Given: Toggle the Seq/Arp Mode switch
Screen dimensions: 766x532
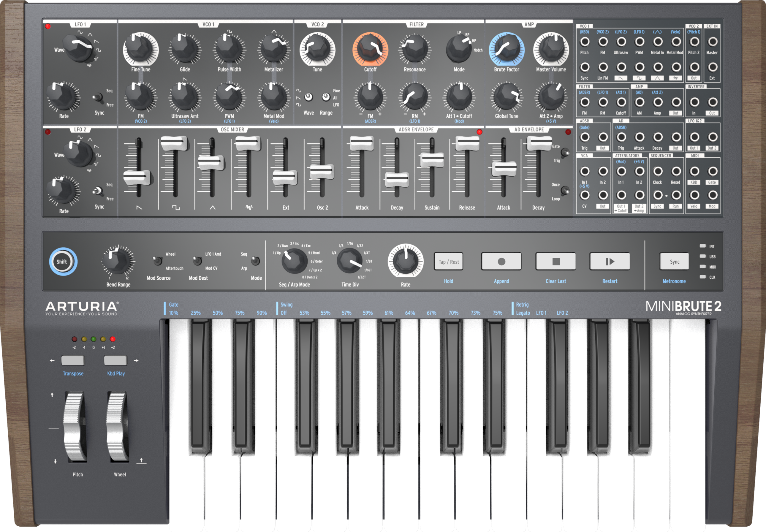Looking at the screenshot, I should [x=255, y=260].
